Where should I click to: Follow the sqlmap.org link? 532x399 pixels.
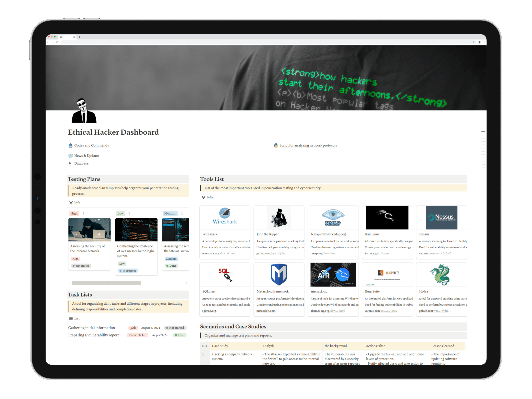[210, 311]
